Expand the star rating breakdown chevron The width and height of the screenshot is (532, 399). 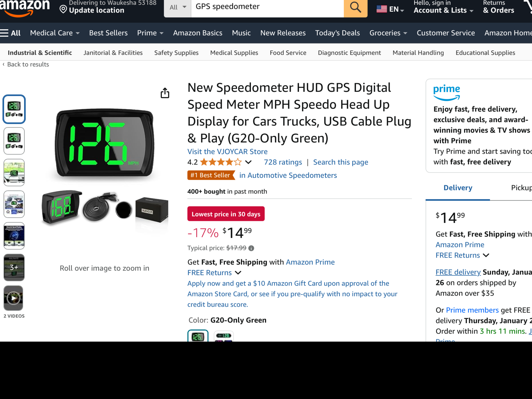tap(248, 162)
